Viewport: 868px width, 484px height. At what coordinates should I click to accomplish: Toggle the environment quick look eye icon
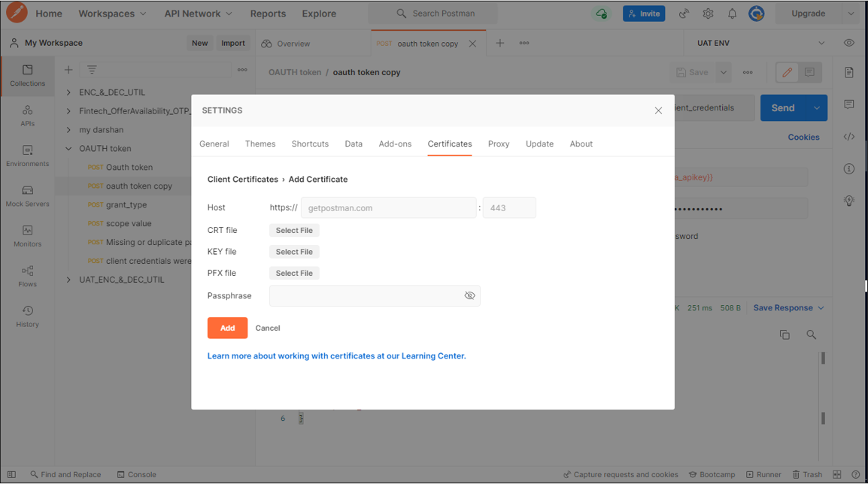coord(849,43)
